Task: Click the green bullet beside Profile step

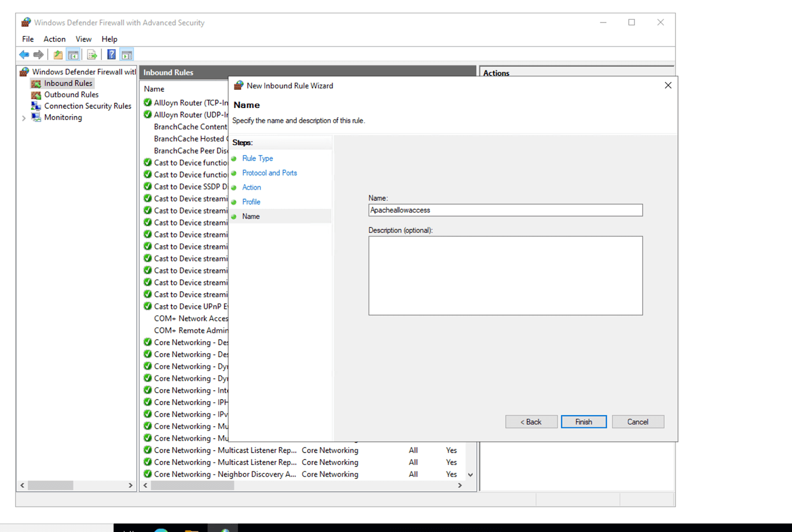Action: (x=234, y=202)
